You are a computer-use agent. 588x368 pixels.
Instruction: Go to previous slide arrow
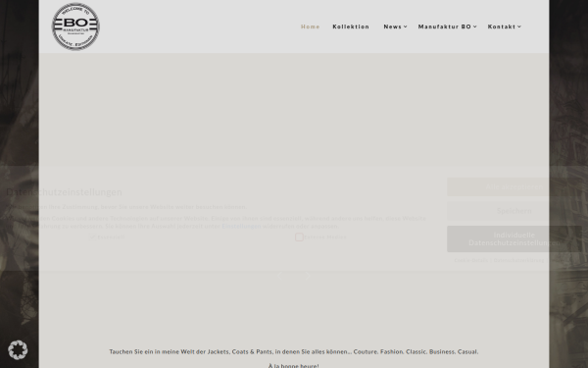pos(279,276)
